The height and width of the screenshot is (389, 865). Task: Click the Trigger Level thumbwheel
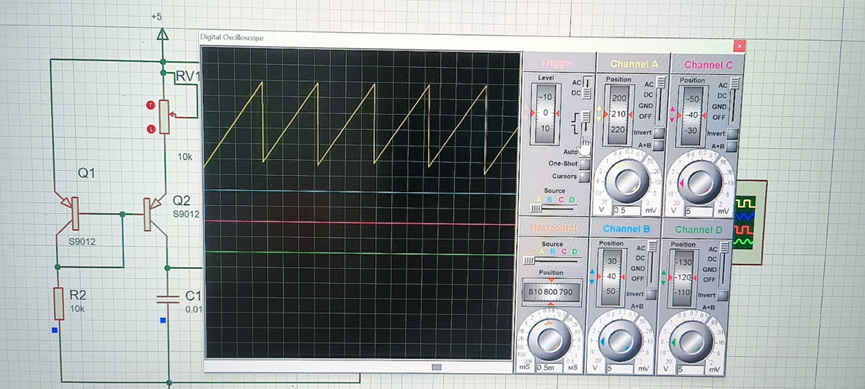click(x=545, y=113)
